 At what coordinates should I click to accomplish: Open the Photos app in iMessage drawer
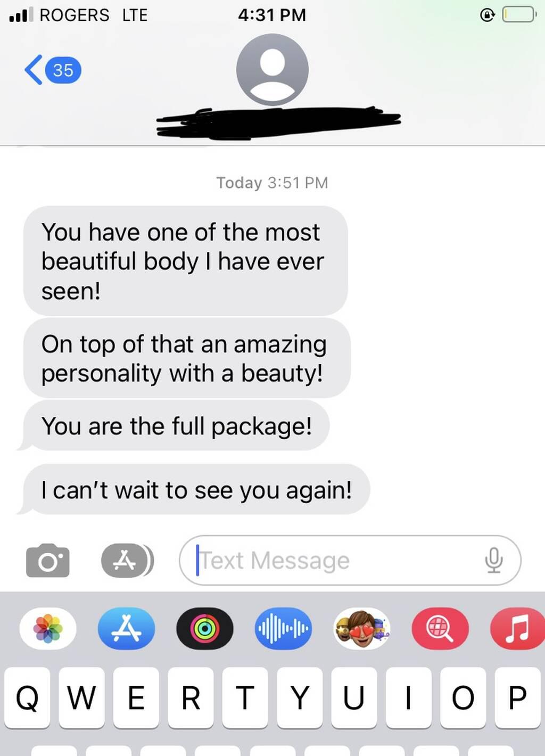pos(48,629)
